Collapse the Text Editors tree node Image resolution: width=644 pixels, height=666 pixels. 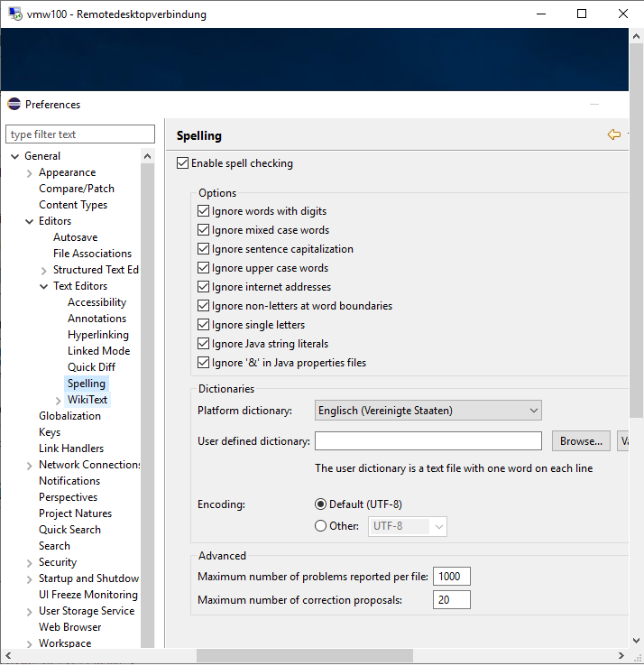pyautogui.click(x=44, y=287)
